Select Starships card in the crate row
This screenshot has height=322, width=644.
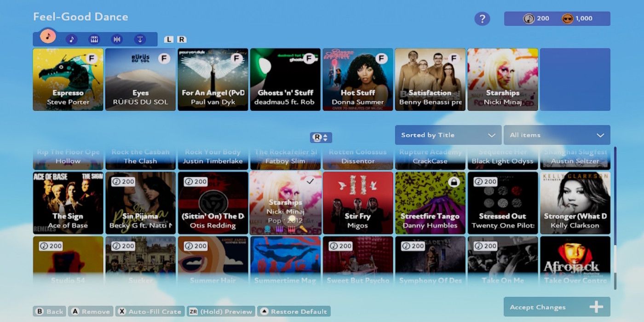click(x=503, y=80)
